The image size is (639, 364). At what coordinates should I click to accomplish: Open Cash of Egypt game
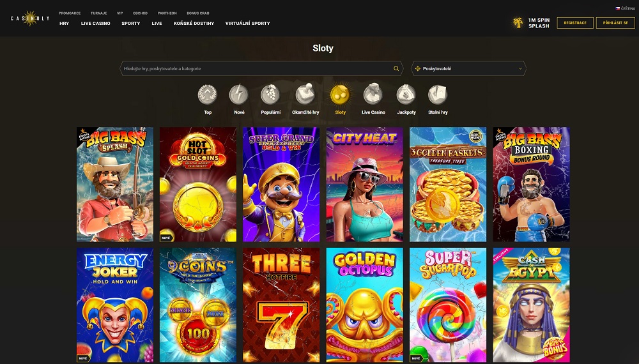tap(532, 305)
